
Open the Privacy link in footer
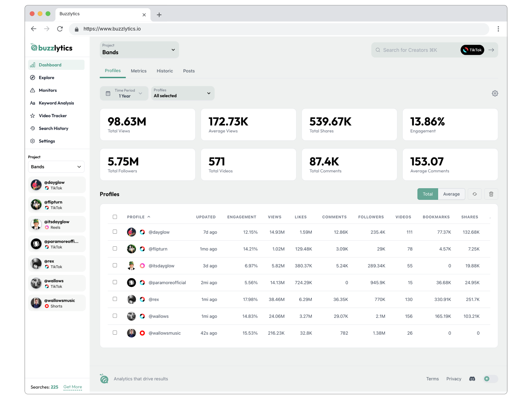pyautogui.click(x=454, y=379)
